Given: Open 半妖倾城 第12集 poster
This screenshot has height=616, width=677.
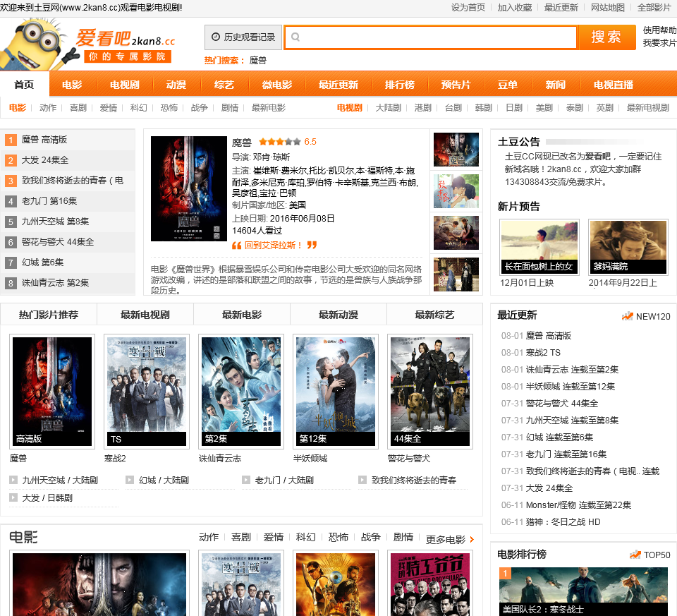Looking at the screenshot, I should [x=336, y=392].
